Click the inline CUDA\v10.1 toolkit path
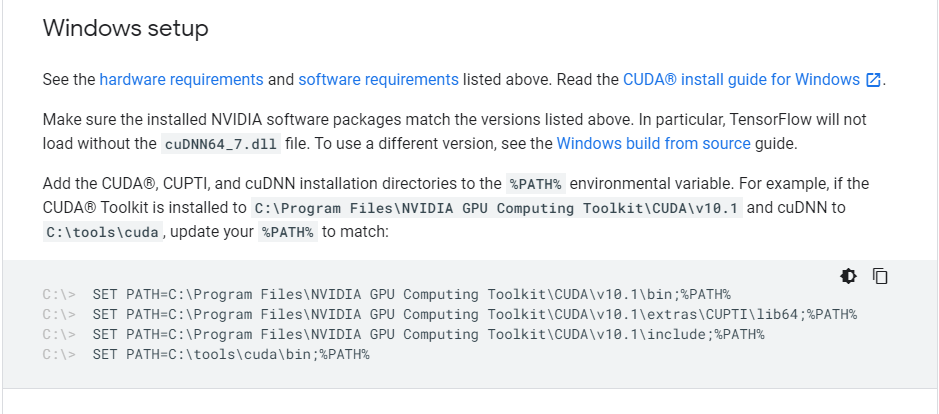Image resolution: width=939 pixels, height=414 pixels. click(496, 209)
